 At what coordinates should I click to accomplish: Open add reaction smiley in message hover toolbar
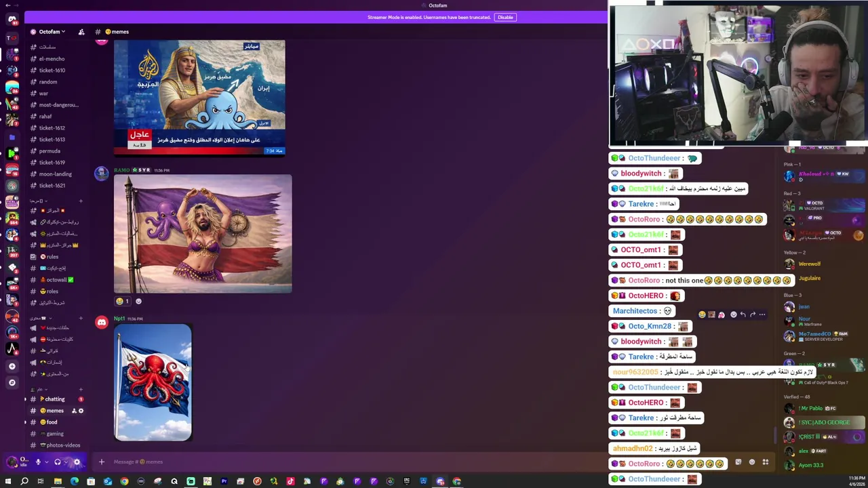pos(733,314)
